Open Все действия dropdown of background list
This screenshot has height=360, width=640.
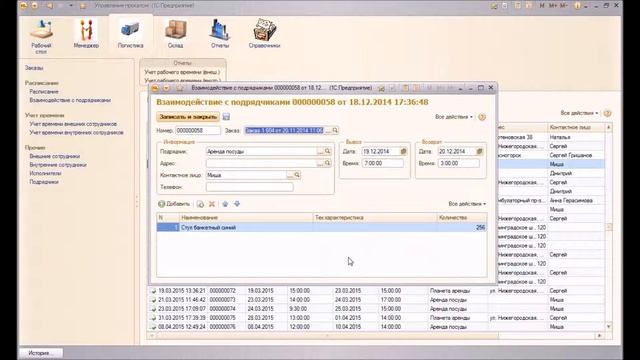pyautogui.click(x=579, y=113)
